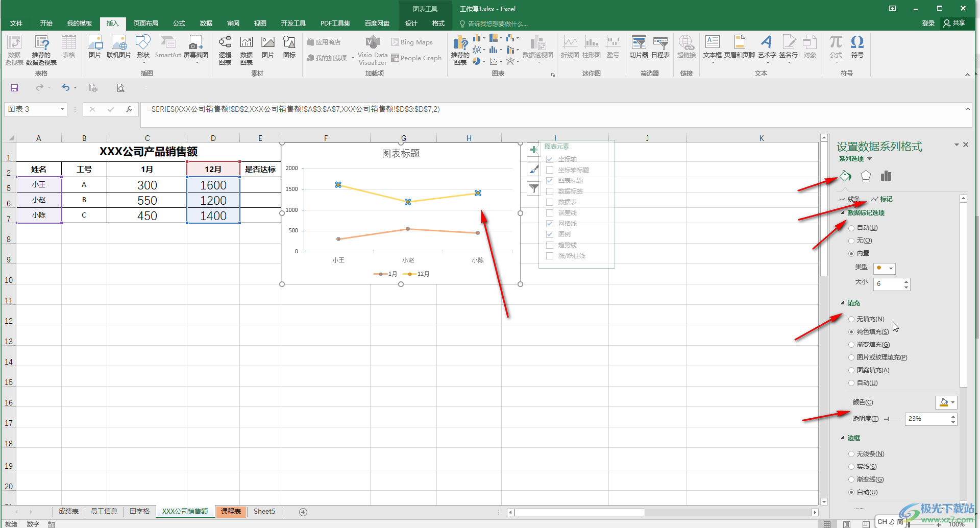Toggle the 图例 checkbox
980x528 pixels.
tap(550, 234)
